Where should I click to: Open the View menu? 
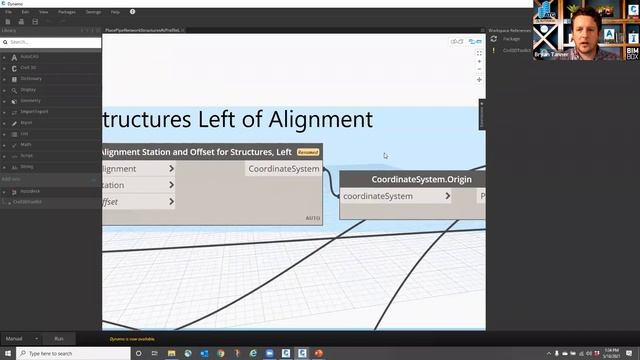[44, 12]
